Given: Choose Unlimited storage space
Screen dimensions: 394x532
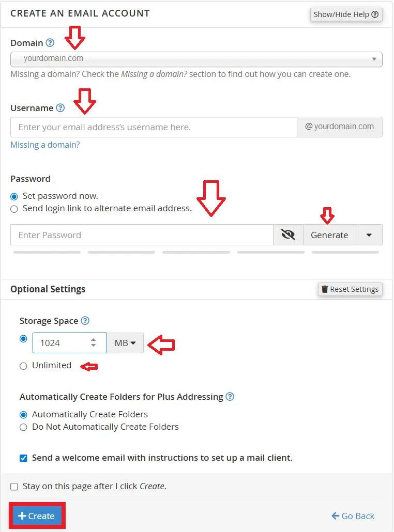Looking at the screenshot, I should [x=23, y=366].
